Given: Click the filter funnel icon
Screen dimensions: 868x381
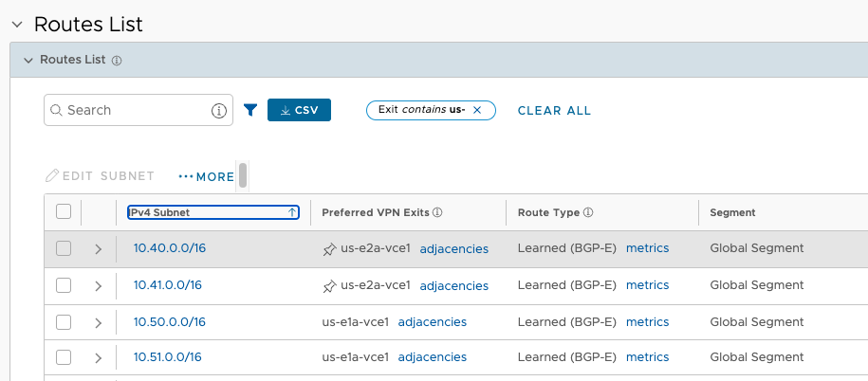Looking at the screenshot, I should coord(250,110).
